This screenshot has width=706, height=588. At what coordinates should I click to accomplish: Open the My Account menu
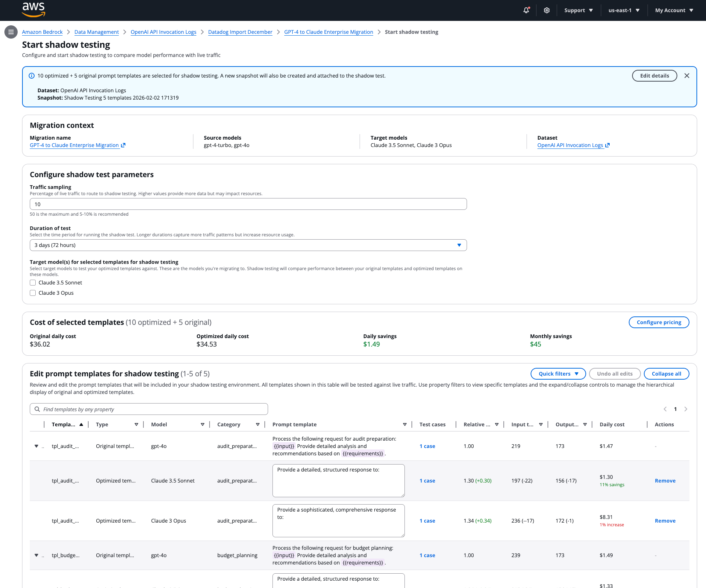pyautogui.click(x=674, y=10)
